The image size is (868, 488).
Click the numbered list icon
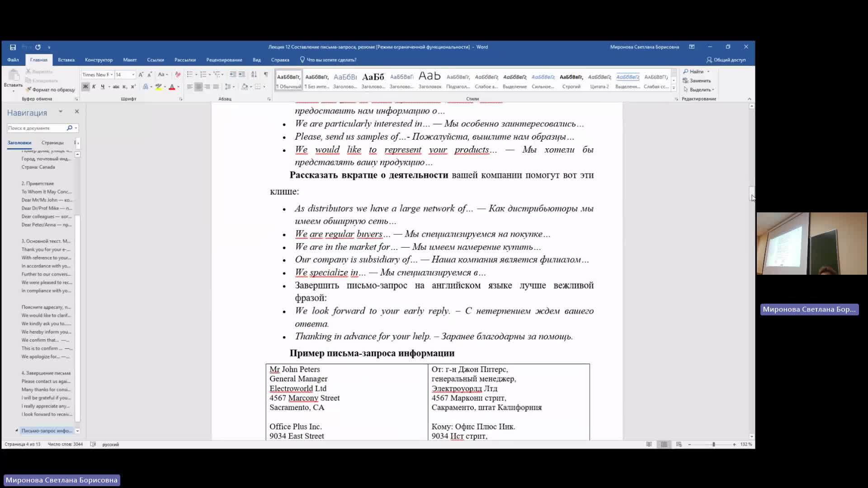[203, 75]
